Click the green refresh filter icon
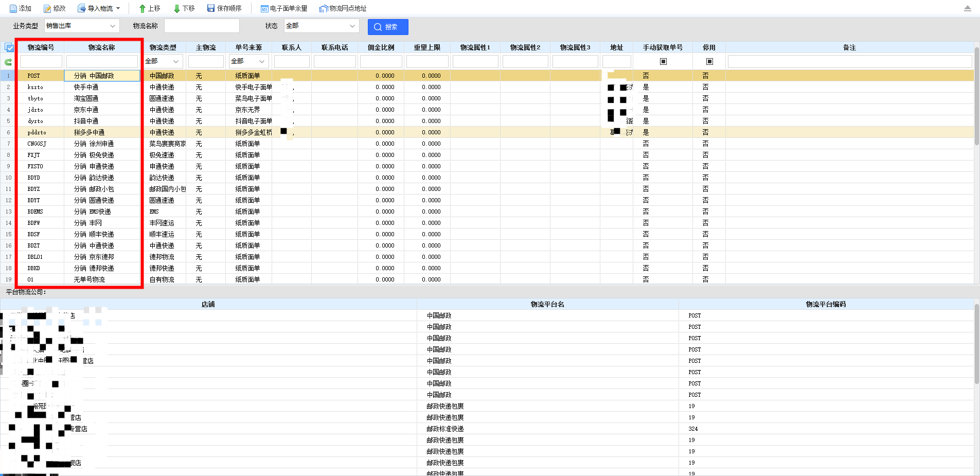This screenshot has height=476, width=980. click(x=8, y=62)
